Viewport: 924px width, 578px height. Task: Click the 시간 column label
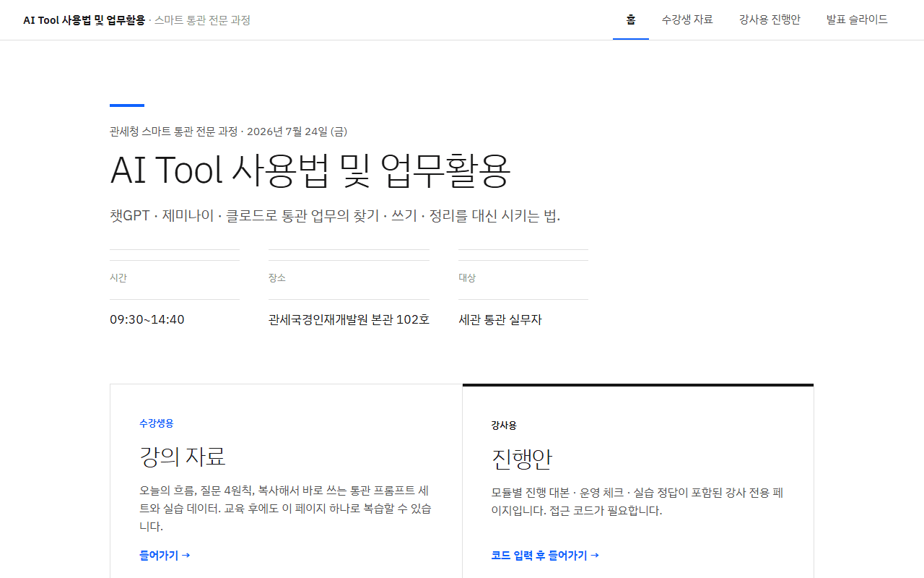118,278
